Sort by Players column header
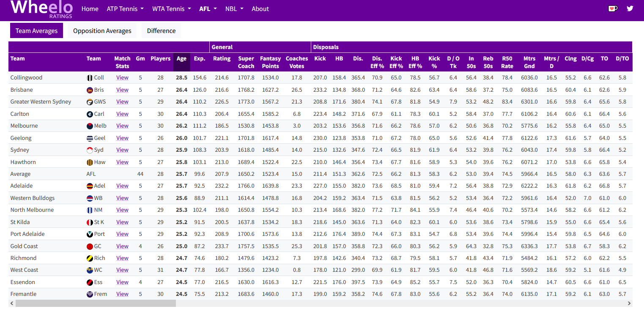The height and width of the screenshot is (309, 644). (x=160, y=62)
